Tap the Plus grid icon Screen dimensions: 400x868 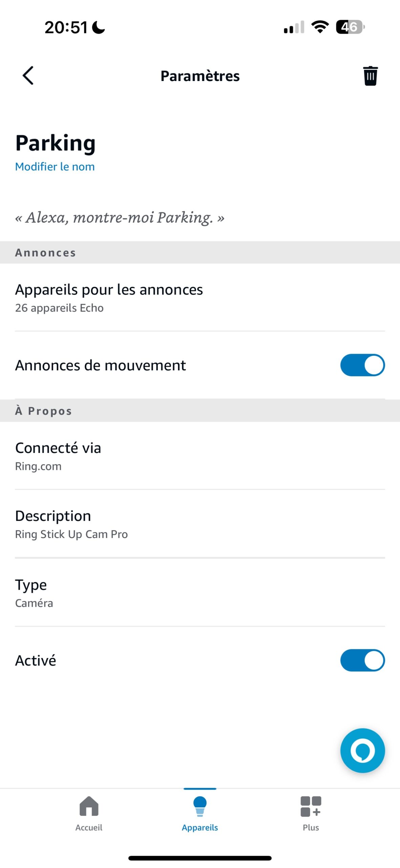310,806
